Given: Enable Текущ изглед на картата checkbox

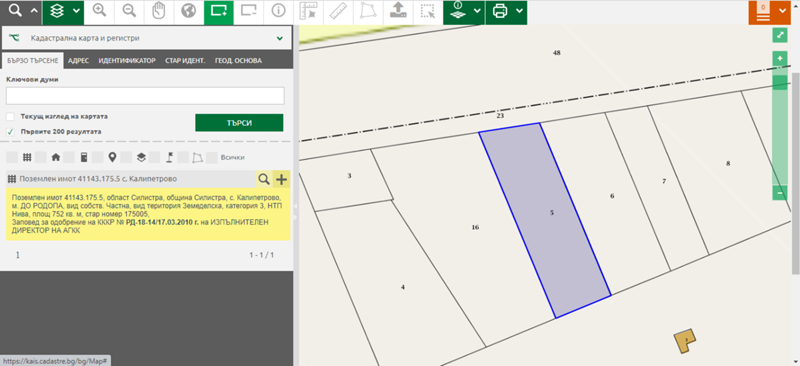Looking at the screenshot, I should [x=10, y=116].
